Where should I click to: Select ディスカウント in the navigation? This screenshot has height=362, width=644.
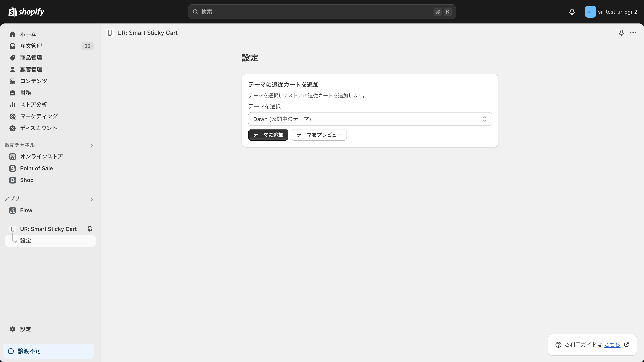coord(38,128)
